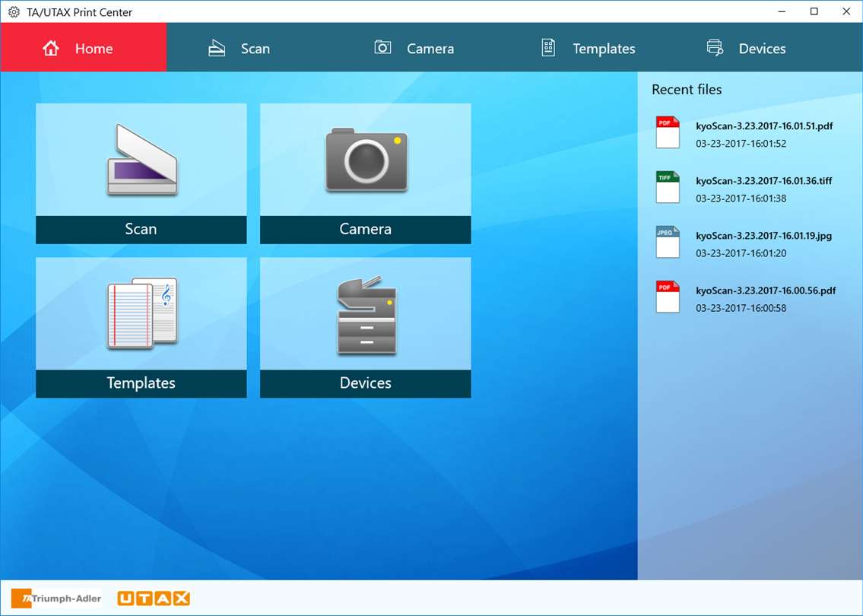Click the TIFF file icon in Recent files
This screenshot has width=863, height=616.
click(x=668, y=187)
